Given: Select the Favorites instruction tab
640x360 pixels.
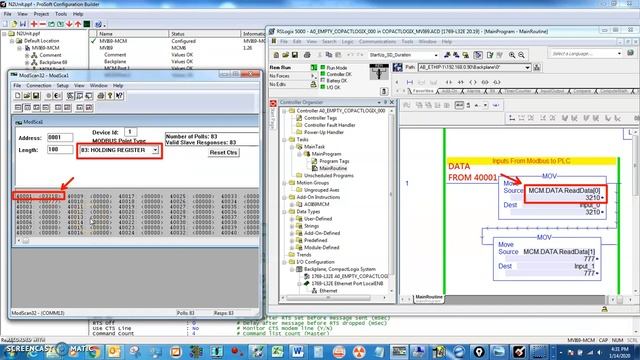Looking at the screenshot, I should 424,91.
